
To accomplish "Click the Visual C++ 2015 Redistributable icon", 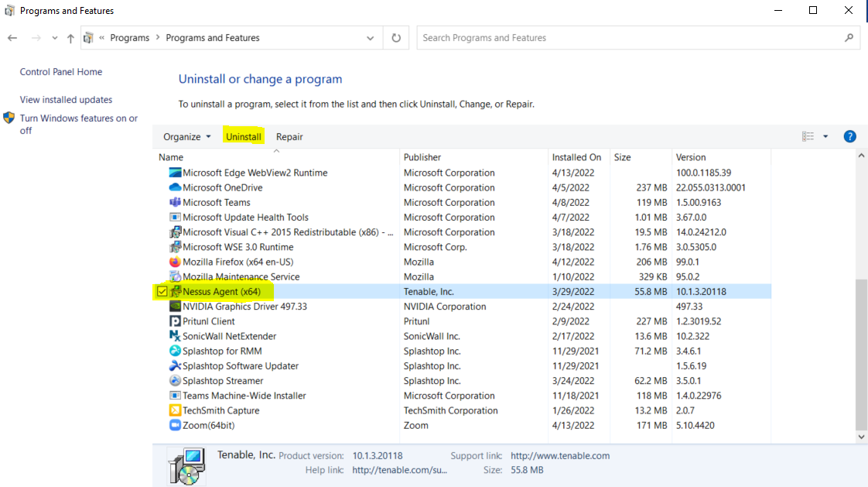I will [x=175, y=232].
